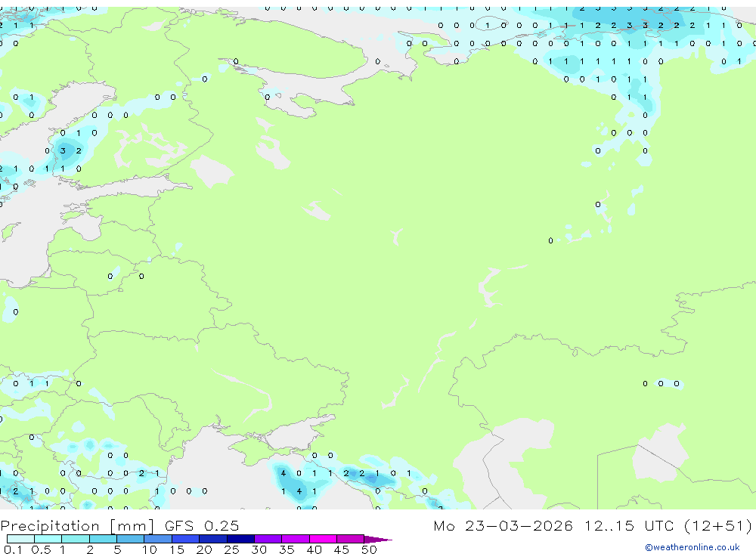The image size is (756, 554).
Task: Click the 35–40 mm violet legend swatch
Action: point(296,539)
